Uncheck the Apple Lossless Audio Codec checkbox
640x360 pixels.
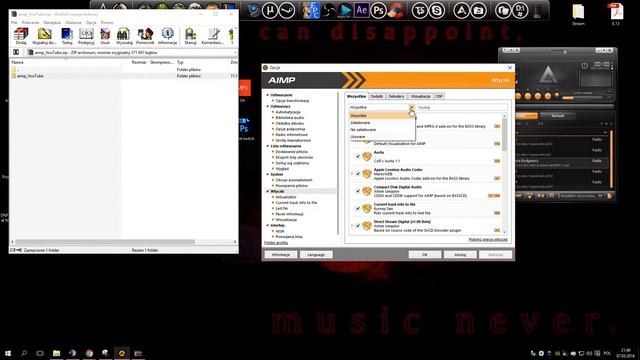[358, 174]
